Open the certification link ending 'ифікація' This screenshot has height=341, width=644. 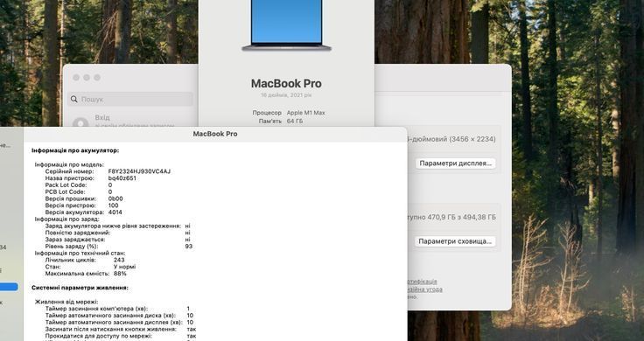[423, 282]
